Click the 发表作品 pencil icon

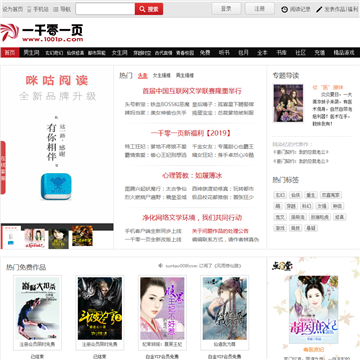319,9
